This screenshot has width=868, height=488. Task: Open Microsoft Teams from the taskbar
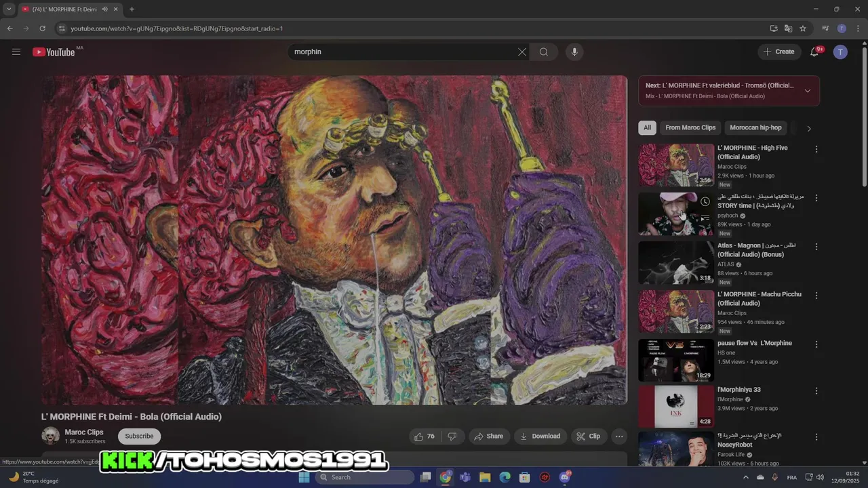(465, 477)
